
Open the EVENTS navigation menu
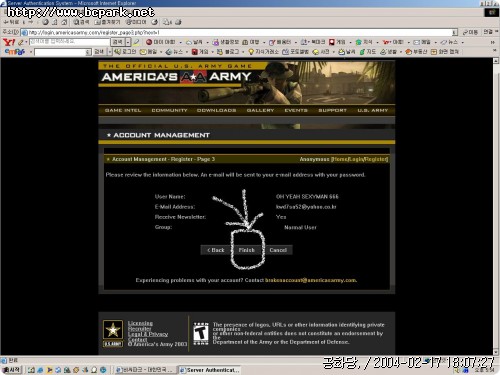coord(296,110)
